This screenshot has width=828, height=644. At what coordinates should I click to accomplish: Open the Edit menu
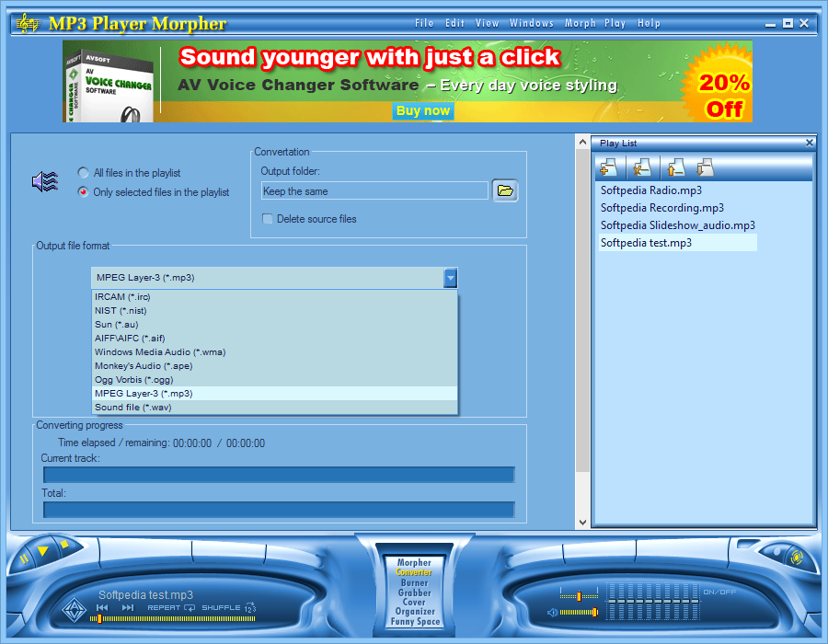pyautogui.click(x=454, y=23)
